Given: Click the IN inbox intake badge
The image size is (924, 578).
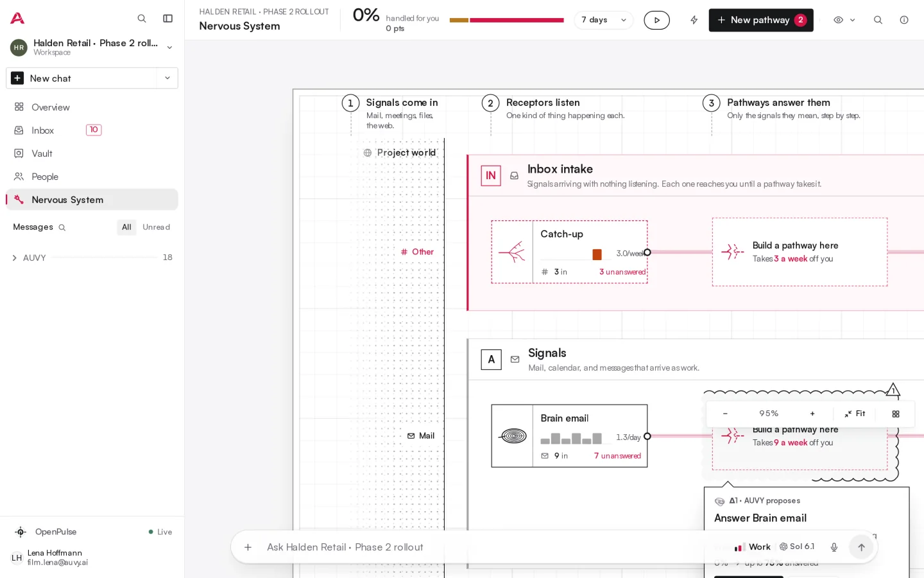Looking at the screenshot, I should (491, 175).
